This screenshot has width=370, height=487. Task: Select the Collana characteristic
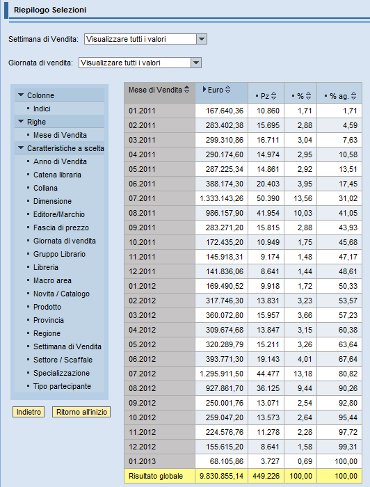tap(45, 188)
